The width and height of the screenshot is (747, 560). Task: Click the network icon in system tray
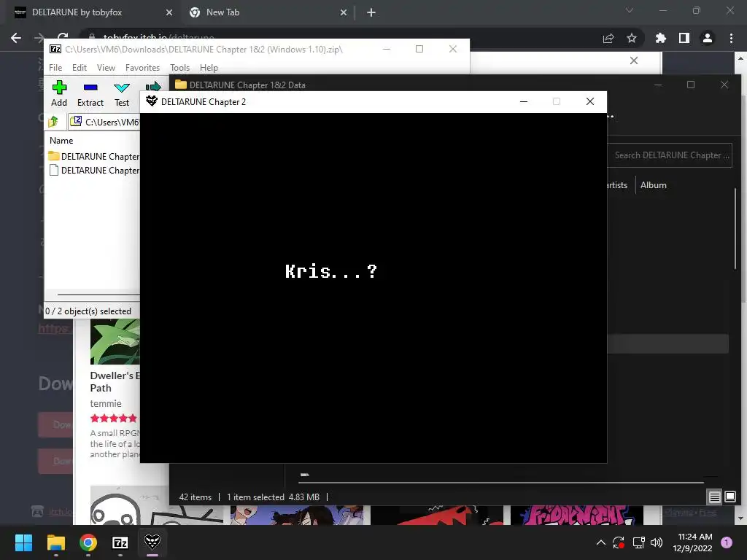(x=638, y=542)
